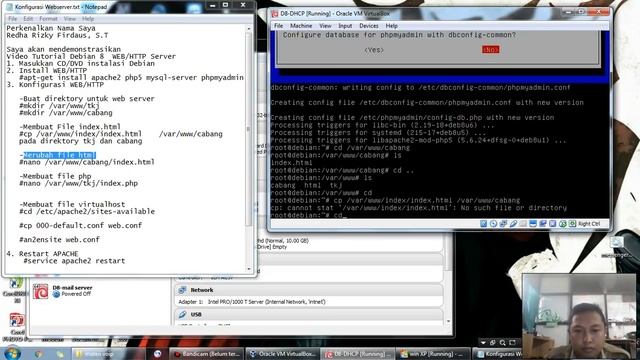Select the DB-mail server VM entry

100,291
